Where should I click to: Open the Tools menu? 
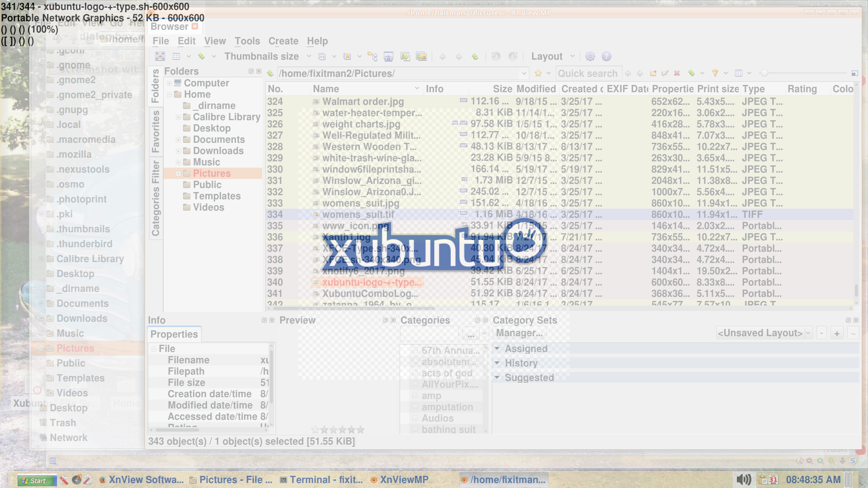click(247, 41)
